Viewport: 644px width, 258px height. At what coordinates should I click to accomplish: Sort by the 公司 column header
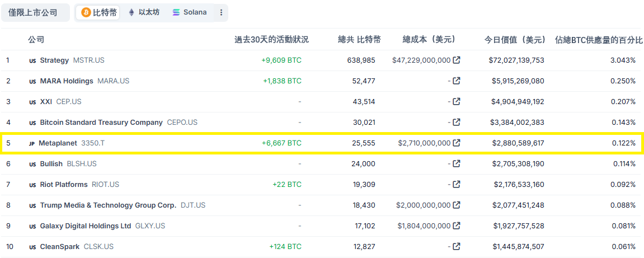point(36,40)
